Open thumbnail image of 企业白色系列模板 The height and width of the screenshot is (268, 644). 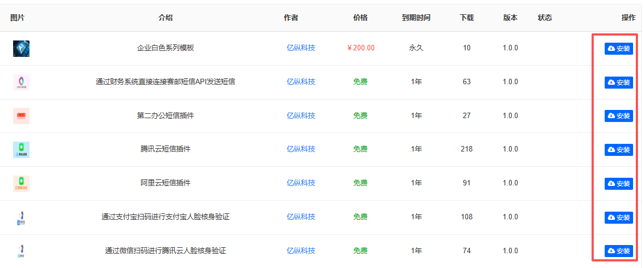(x=21, y=49)
